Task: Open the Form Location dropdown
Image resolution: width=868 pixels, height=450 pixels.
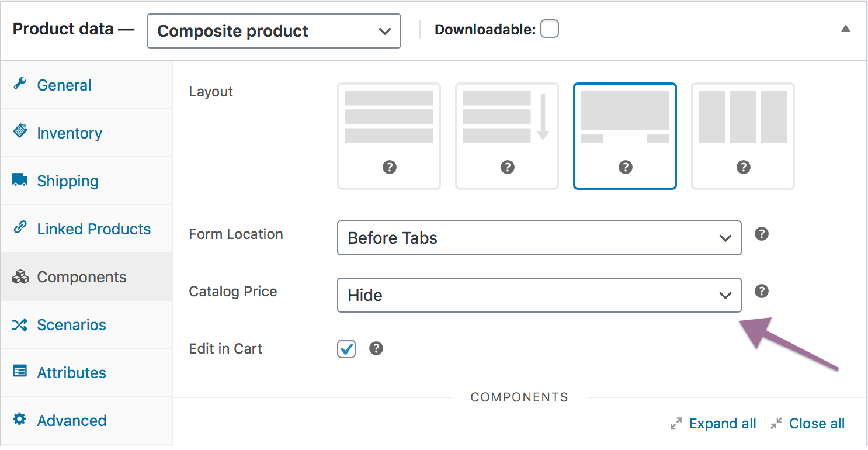Action: tap(539, 238)
